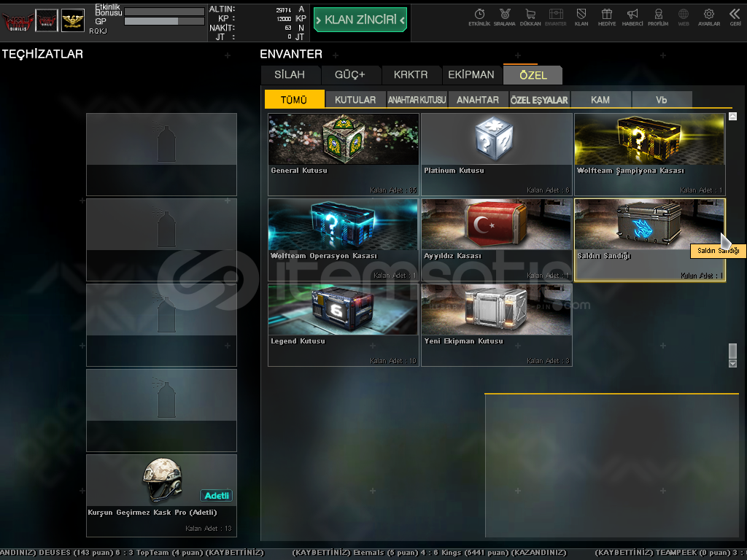Click the Envanter heading
747x560 pixels.
coord(291,54)
